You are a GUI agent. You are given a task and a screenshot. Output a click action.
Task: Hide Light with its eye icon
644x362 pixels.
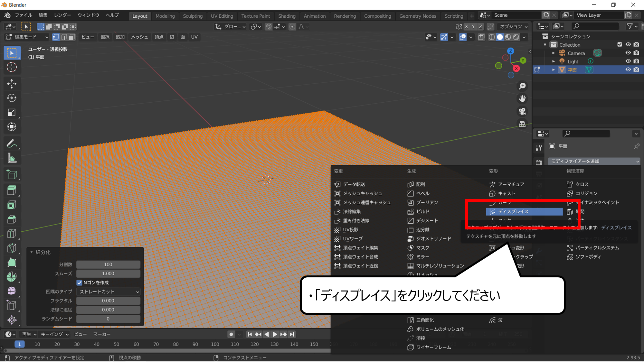[x=628, y=61]
